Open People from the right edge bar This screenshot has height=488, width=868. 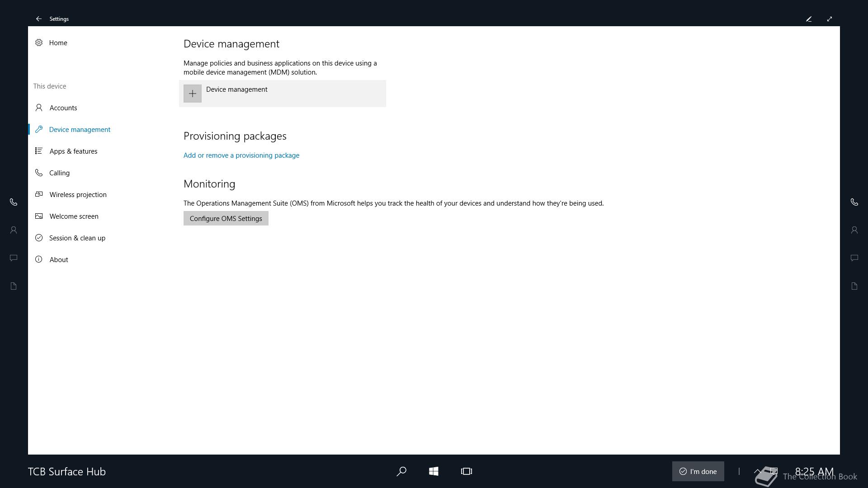coord(854,230)
